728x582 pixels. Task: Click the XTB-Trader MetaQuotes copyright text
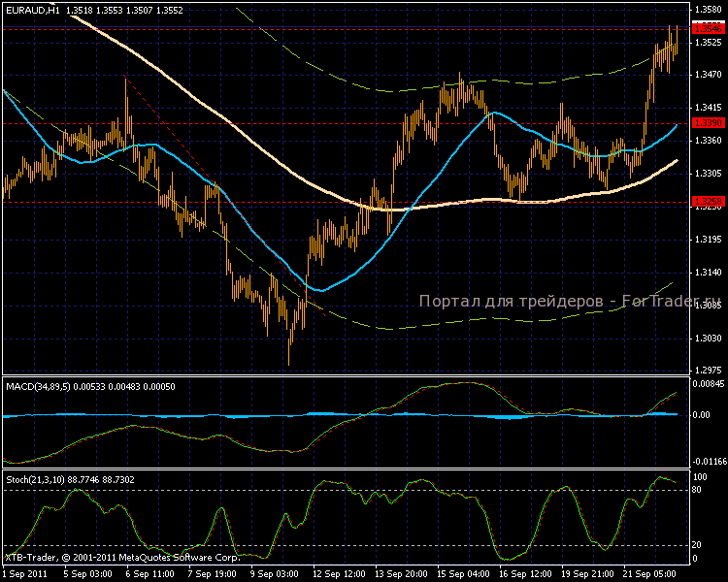point(121,558)
